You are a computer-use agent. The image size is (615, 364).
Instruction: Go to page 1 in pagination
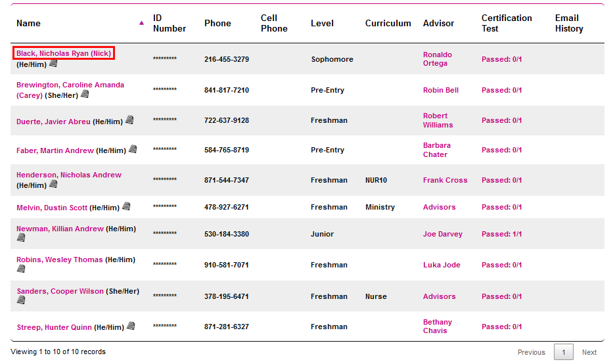[564, 352]
